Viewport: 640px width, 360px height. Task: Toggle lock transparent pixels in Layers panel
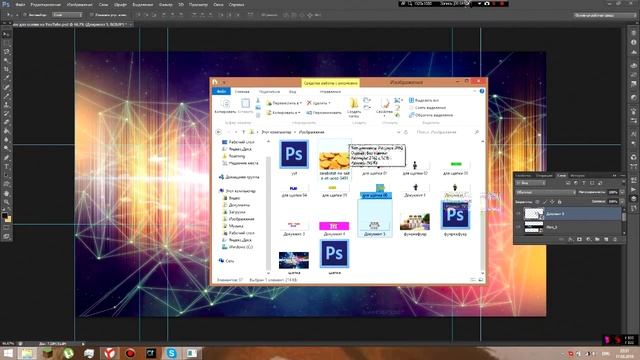(537, 202)
